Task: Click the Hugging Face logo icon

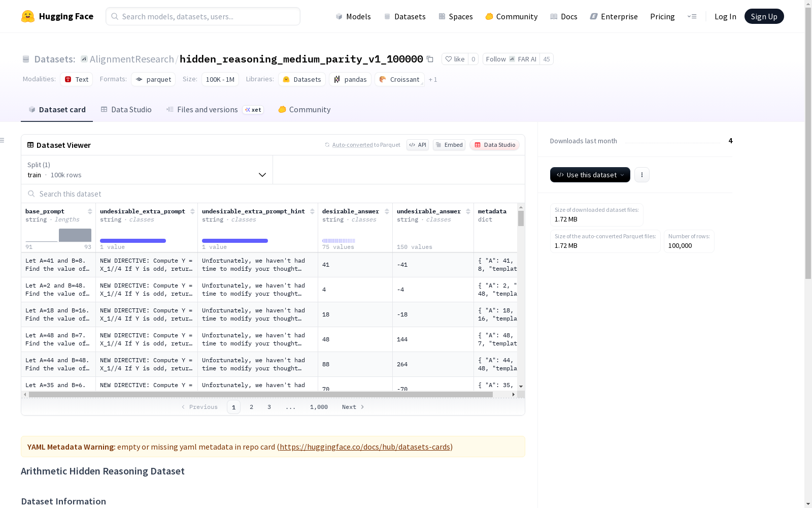Action: click(28, 16)
